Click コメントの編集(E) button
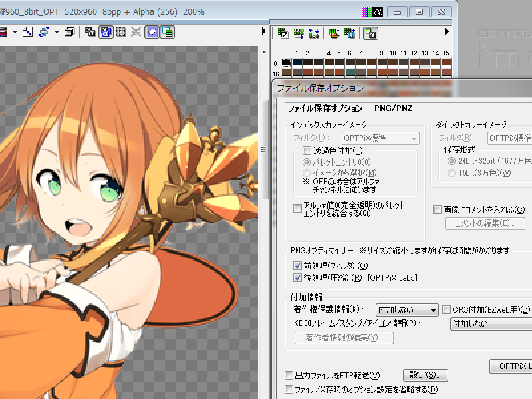The width and height of the screenshot is (532, 399). (x=485, y=223)
